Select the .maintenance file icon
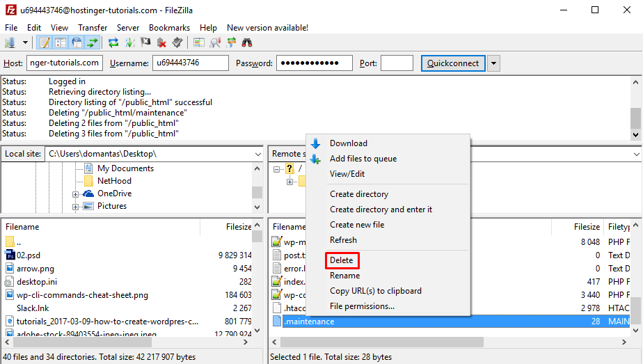This screenshot has height=364, width=643. click(x=277, y=322)
